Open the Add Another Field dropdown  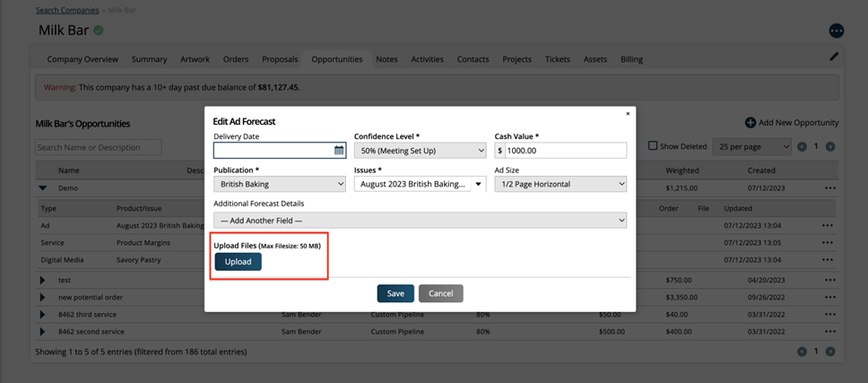[x=421, y=221]
